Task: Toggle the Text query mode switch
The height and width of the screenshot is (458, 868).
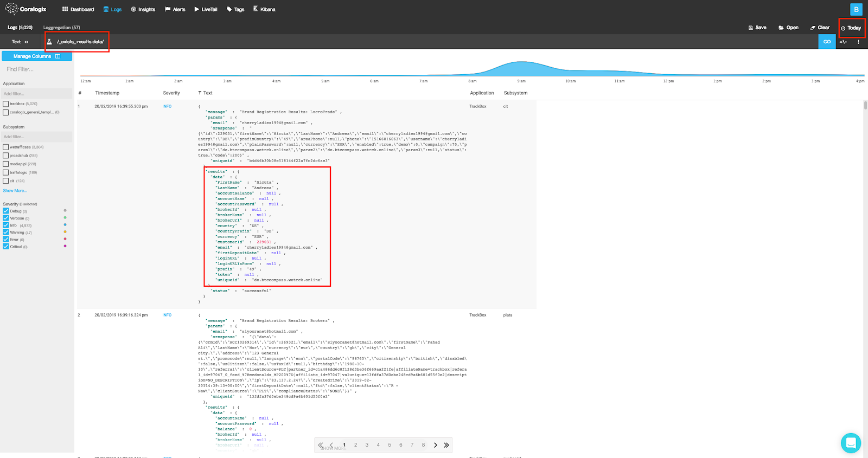Action: pos(20,42)
